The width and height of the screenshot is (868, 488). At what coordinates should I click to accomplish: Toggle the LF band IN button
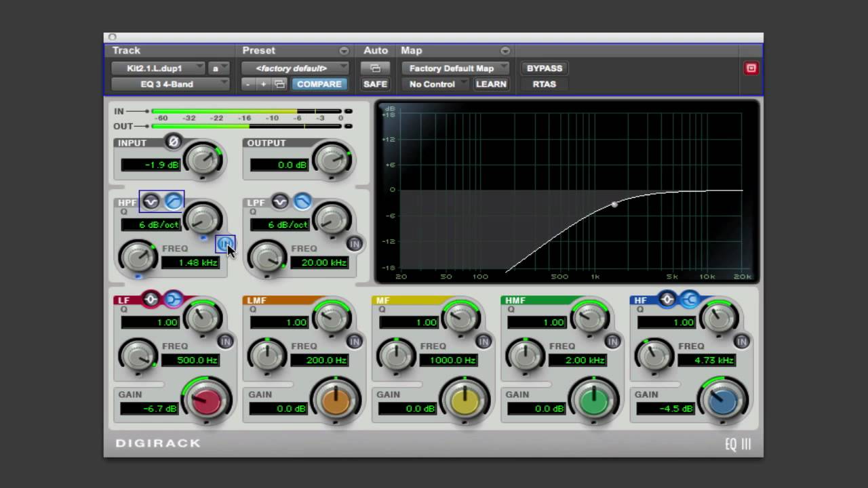[x=225, y=342]
